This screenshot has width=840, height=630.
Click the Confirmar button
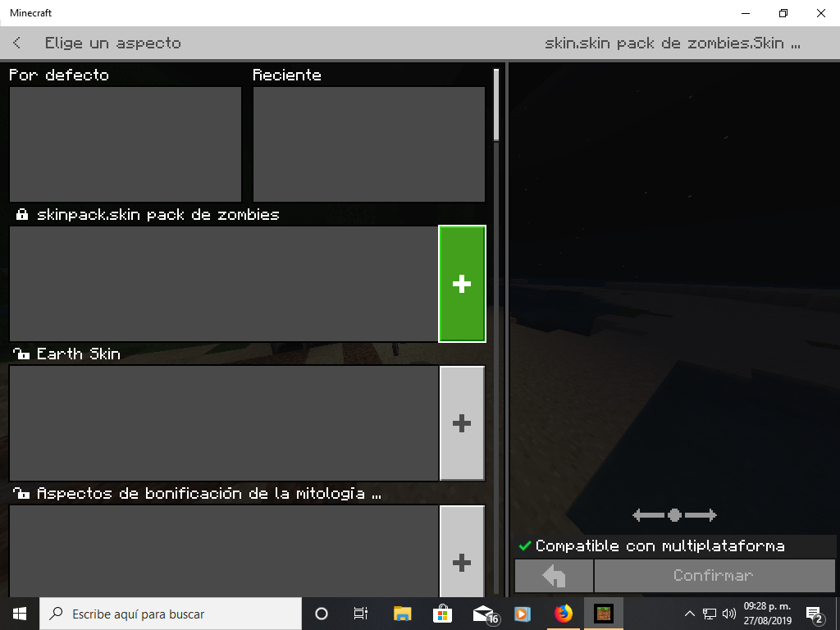click(x=714, y=575)
